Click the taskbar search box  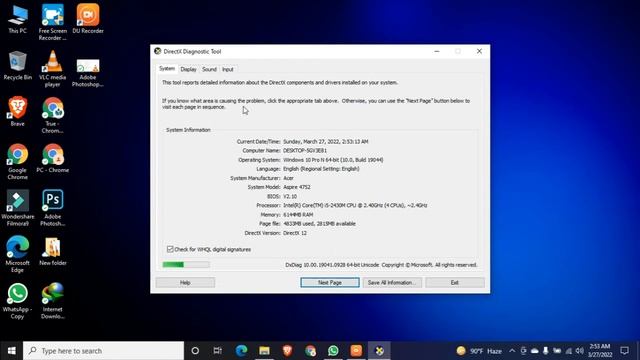pos(104,351)
